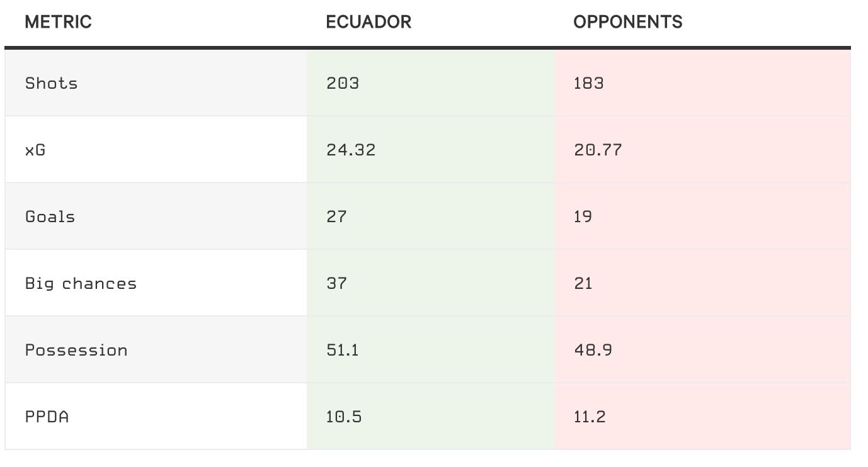Click Ecuador's shots value 203
Screen dimensions: 868x467
(x=343, y=83)
